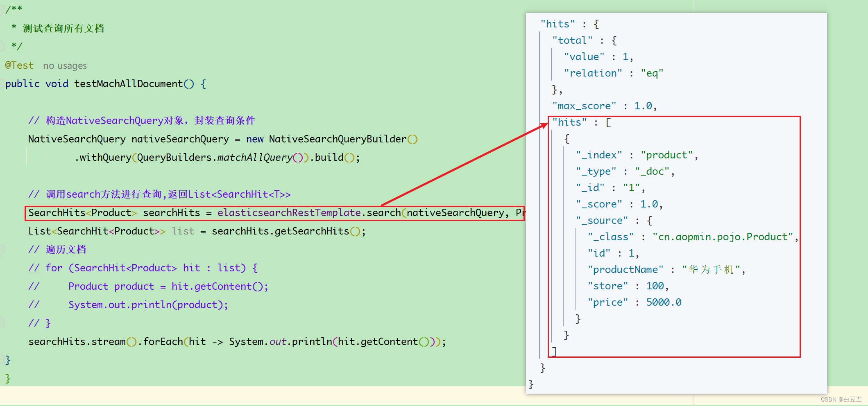868x406 pixels.
Task: Click the nativeSearchQuery argument inside search call
Action: pos(455,213)
